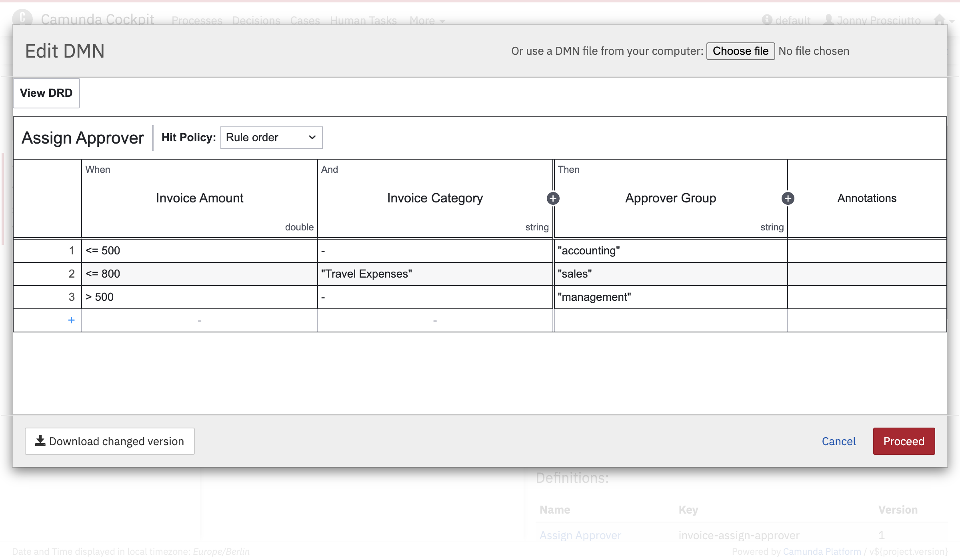Select the '<= 500' cell in rule 1
The image size is (960, 560).
point(199,251)
